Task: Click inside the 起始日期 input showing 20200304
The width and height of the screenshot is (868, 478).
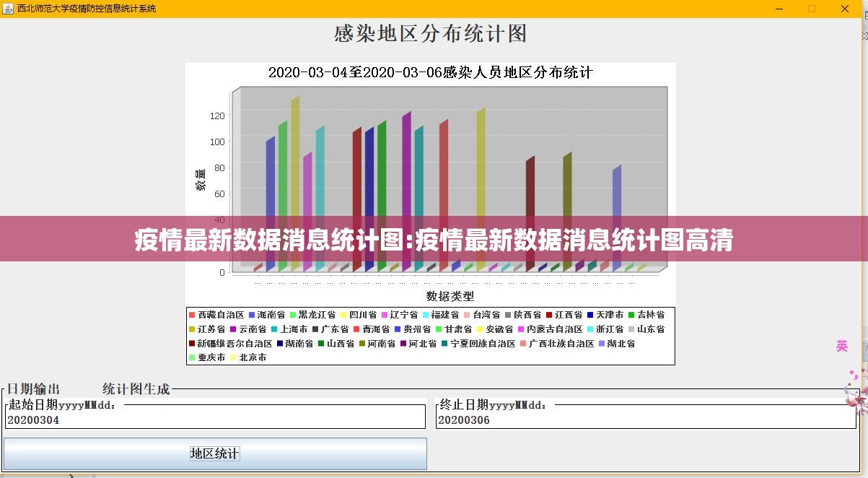Action: [216, 420]
